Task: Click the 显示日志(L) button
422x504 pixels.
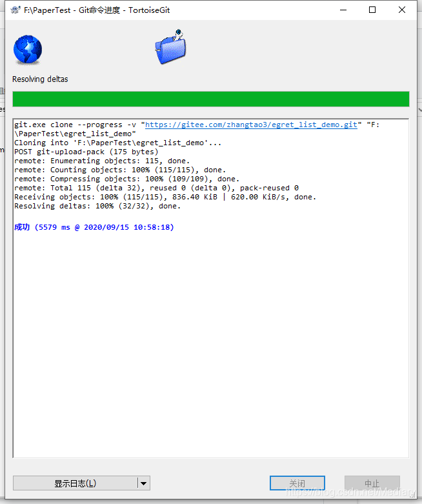Action: point(75,483)
